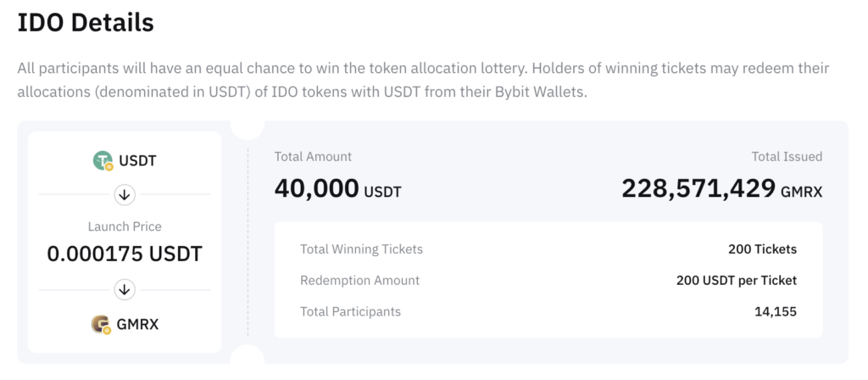Click the 228,571,429 GMRX issued value
This screenshot has height=380, width=868.
pyautogui.click(x=721, y=188)
